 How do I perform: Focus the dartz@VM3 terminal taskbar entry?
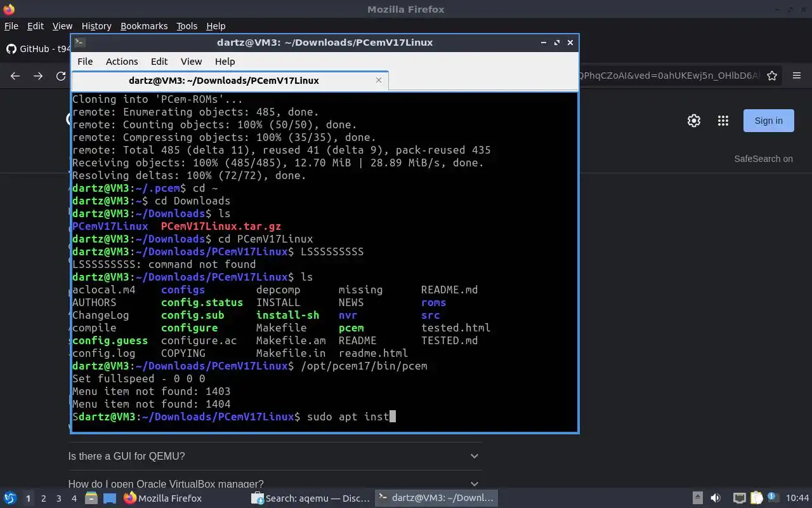[x=436, y=498]
